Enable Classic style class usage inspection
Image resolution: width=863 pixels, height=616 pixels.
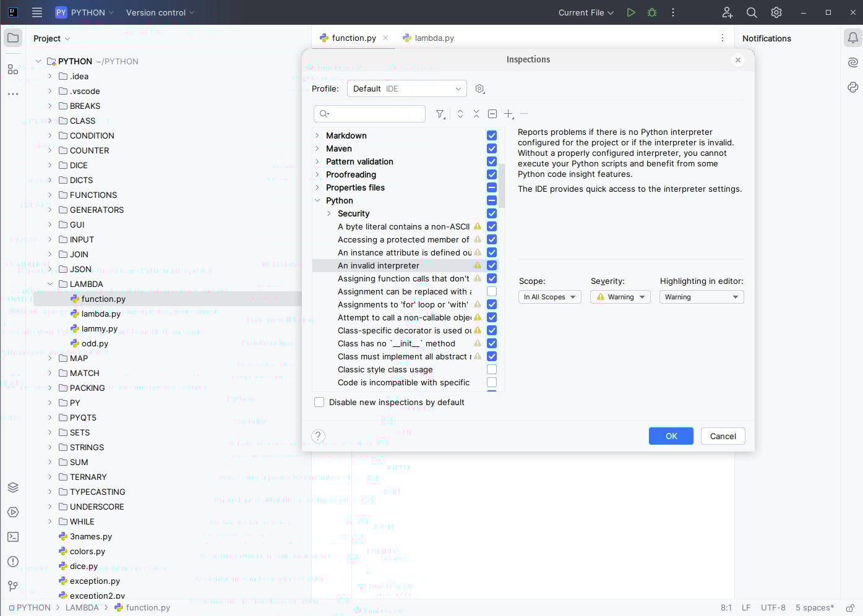coord(492,369)
